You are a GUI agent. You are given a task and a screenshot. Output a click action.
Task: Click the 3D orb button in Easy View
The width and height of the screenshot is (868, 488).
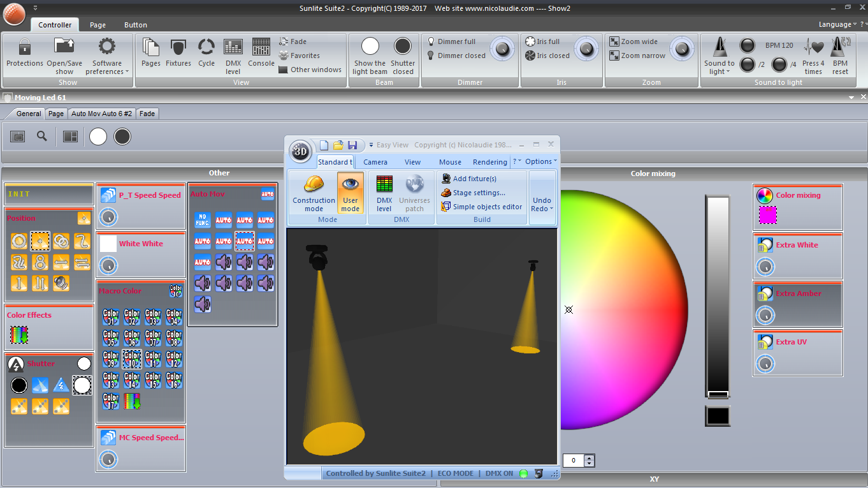pyautogui.click(x=301, y=151)
